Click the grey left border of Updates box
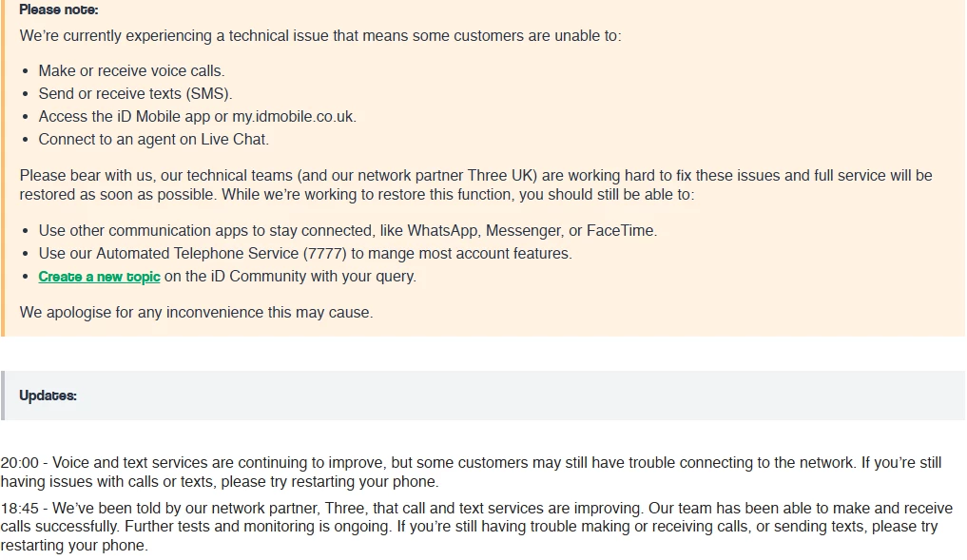This screenshot has height=560, width=967. tap(2, 396)
